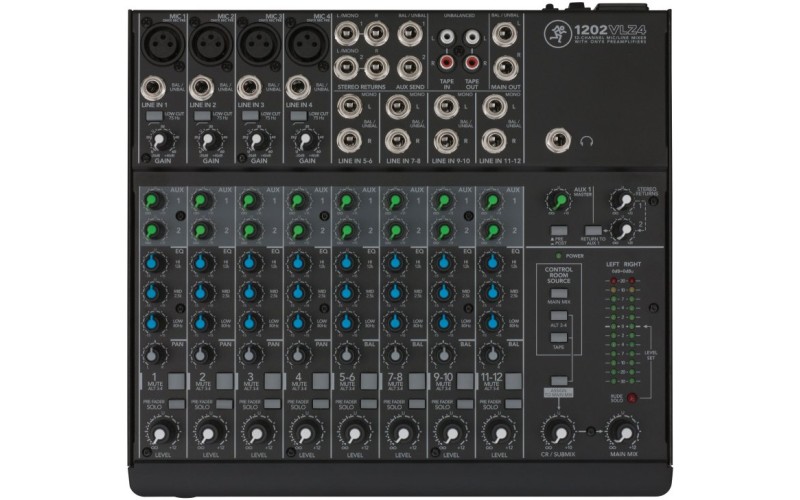The height and width of the screenshot is (500, 800).
Task: Mute stereo channel 5-6
Action: tap(369, 381)
